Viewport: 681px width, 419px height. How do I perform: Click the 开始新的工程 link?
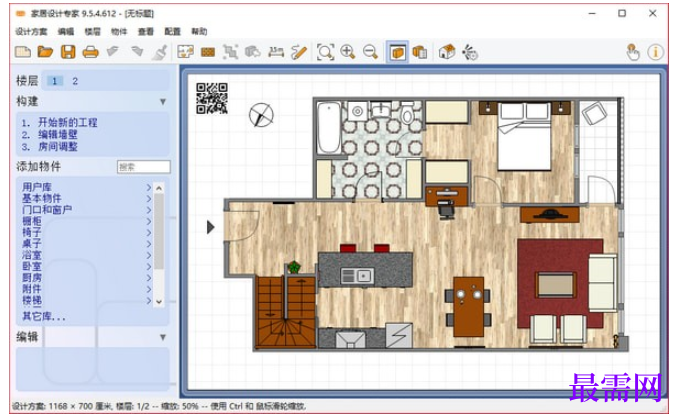pyautogui.click(x=68, y=122)
